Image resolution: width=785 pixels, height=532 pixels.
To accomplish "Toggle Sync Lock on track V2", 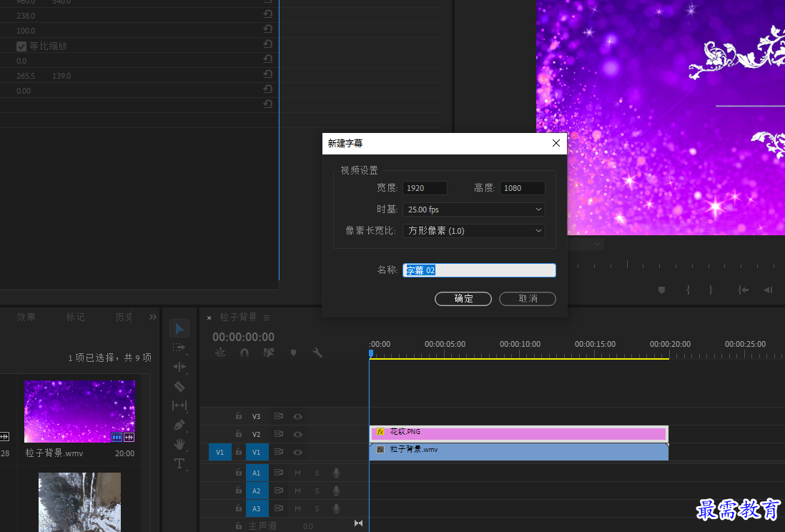I will (279, 434).
